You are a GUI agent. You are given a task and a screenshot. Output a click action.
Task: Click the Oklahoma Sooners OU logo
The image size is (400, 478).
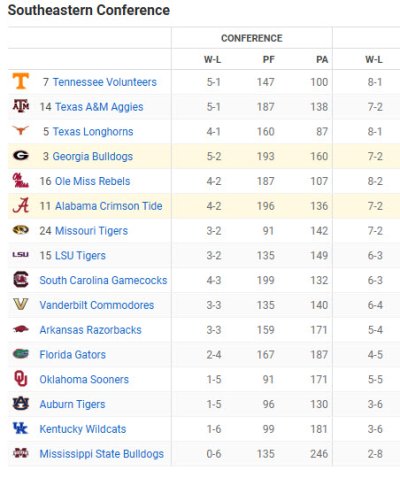21,379
